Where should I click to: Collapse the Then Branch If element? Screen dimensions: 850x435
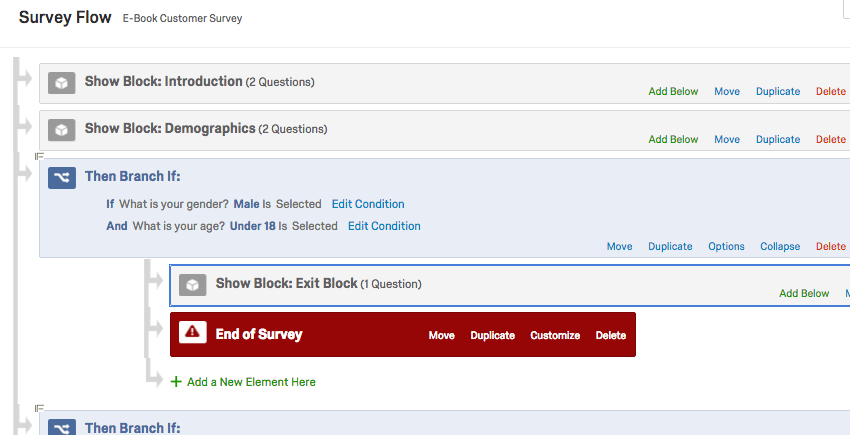780,247
